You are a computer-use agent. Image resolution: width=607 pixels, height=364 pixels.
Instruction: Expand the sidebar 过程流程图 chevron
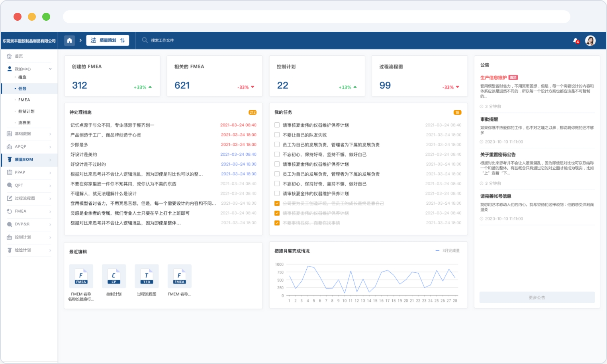(50, 198)
